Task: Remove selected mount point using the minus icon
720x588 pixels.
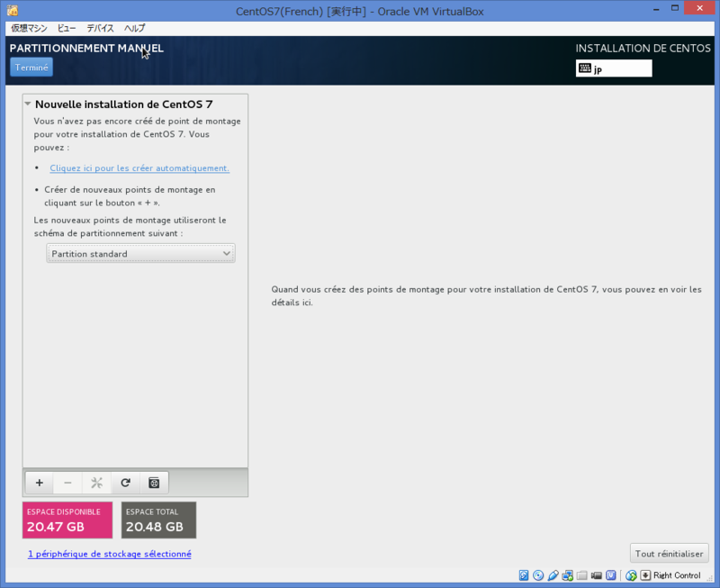Action: coord(67,483)
